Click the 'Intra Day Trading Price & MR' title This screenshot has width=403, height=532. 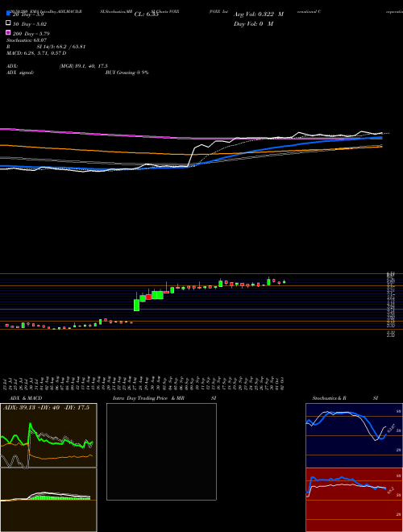point(148,398)
